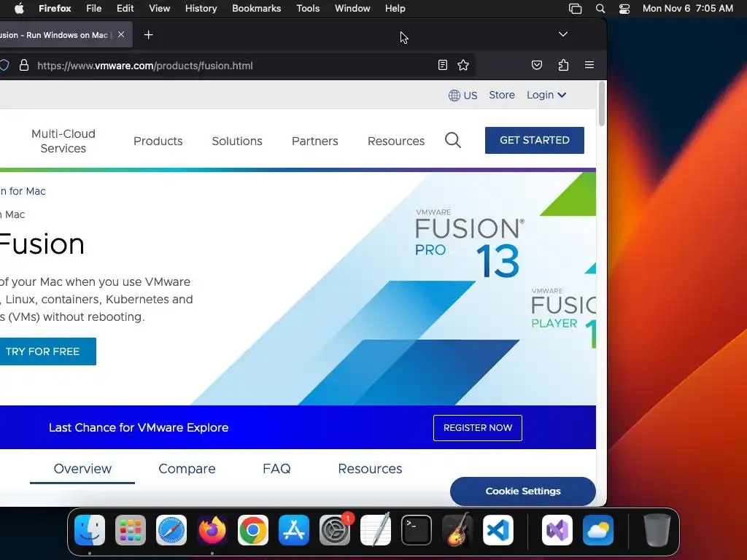Follow the Store link
747x560 pixels.
(x=502, y=95)
